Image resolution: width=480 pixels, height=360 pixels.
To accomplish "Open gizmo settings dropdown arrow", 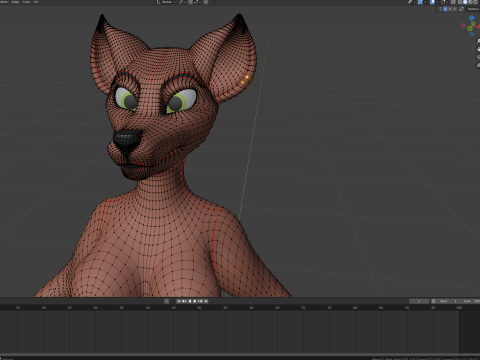I will tap(425, 2).
